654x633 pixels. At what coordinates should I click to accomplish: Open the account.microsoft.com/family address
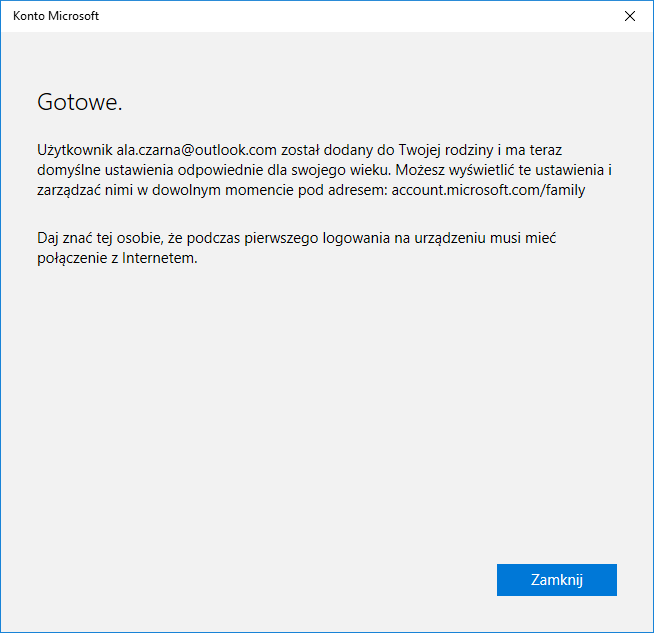[x=487, y=188]
